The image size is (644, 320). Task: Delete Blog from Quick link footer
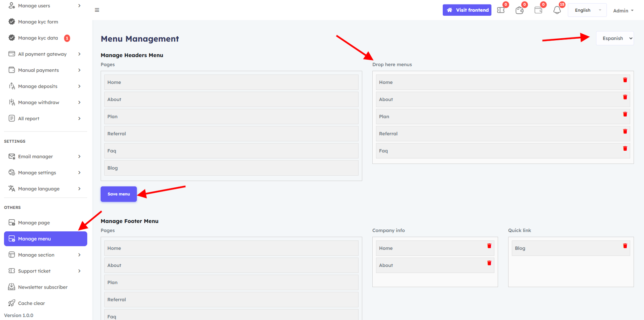click(625, 246)
